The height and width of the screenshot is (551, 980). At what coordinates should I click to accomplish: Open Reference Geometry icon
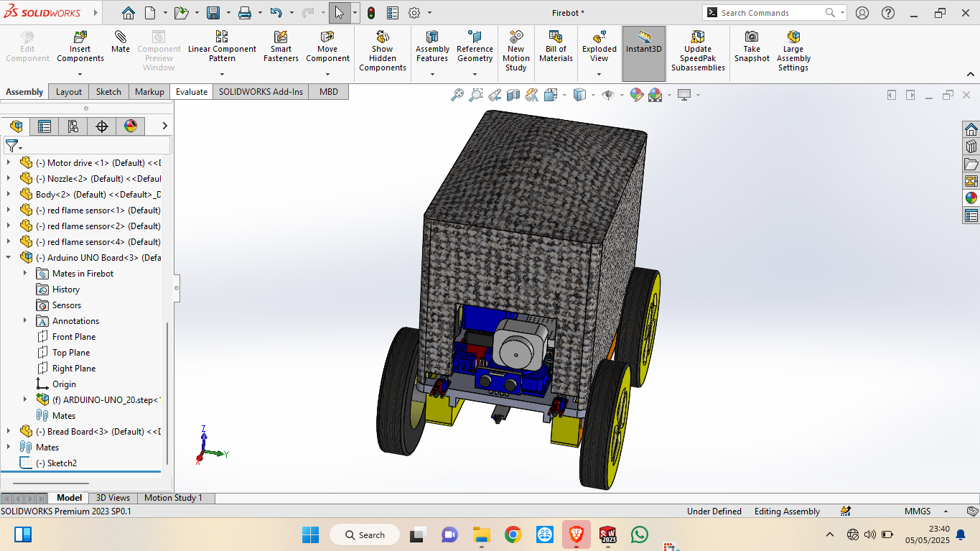(475, 37)
